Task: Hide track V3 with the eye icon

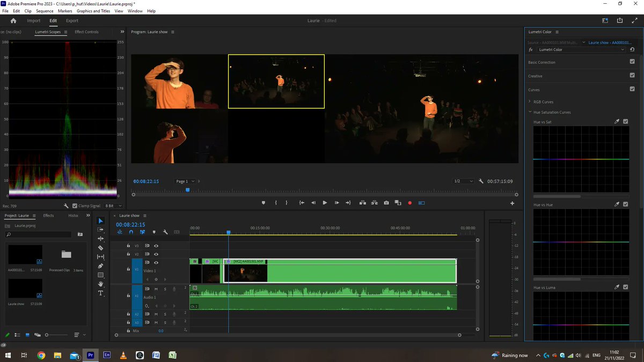Action: click(156, 246)
